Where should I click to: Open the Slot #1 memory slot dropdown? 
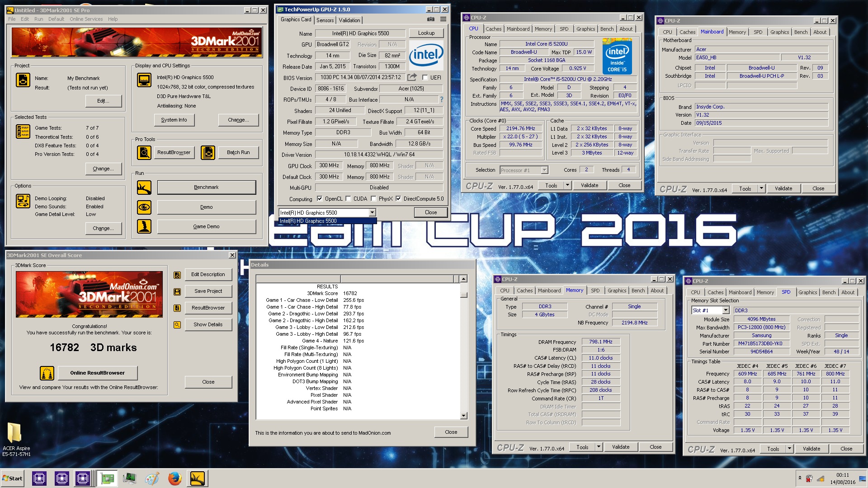(x=726, y=310)
